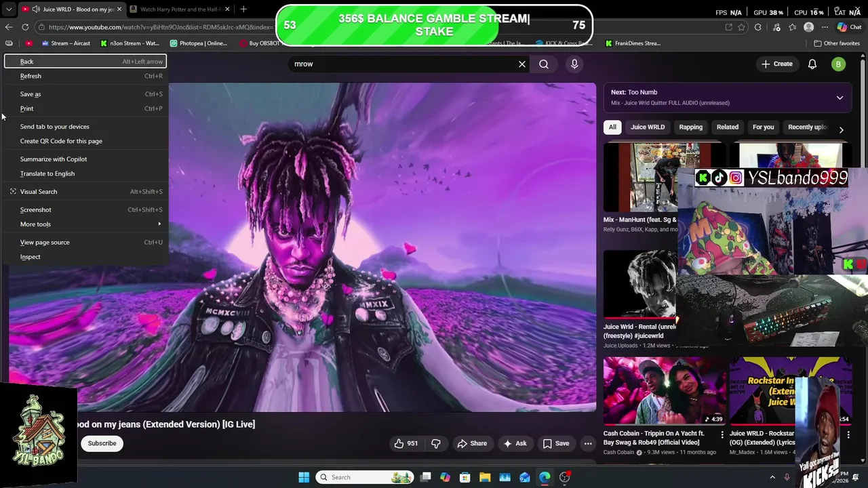The image size is (868, 488).
Task: Open options for Cash Cobain video
Action: coord(722,434)
